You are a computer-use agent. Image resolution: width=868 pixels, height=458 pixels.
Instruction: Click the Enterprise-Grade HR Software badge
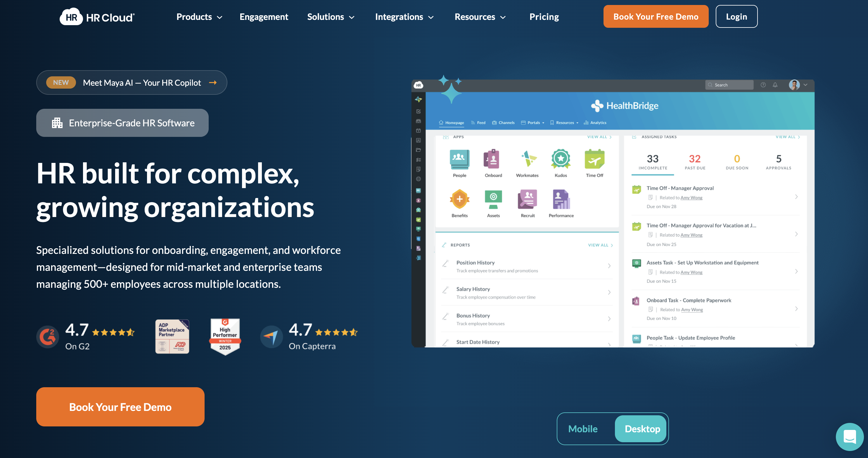[x=122, y=123]
